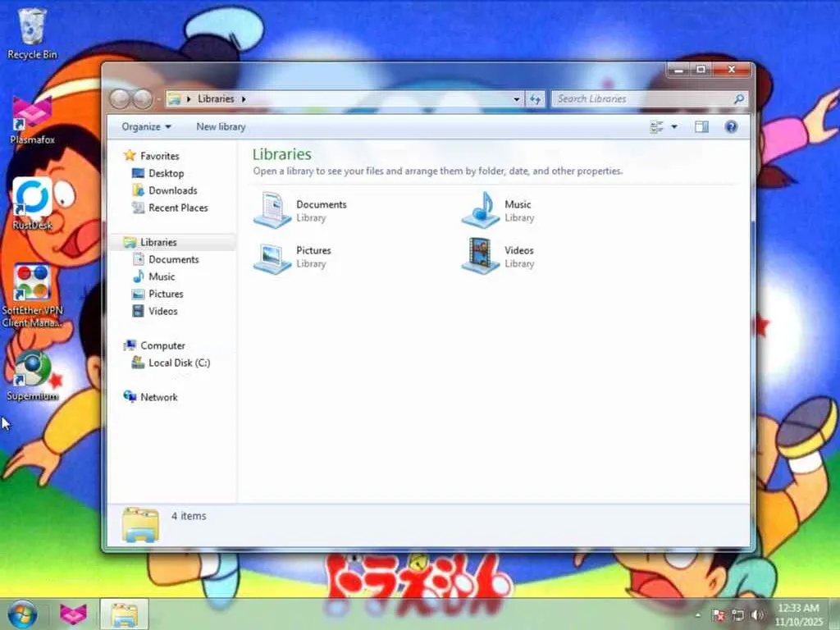Open the Videos library icon
Screen dimensions: 840x630
pos(481,256)
